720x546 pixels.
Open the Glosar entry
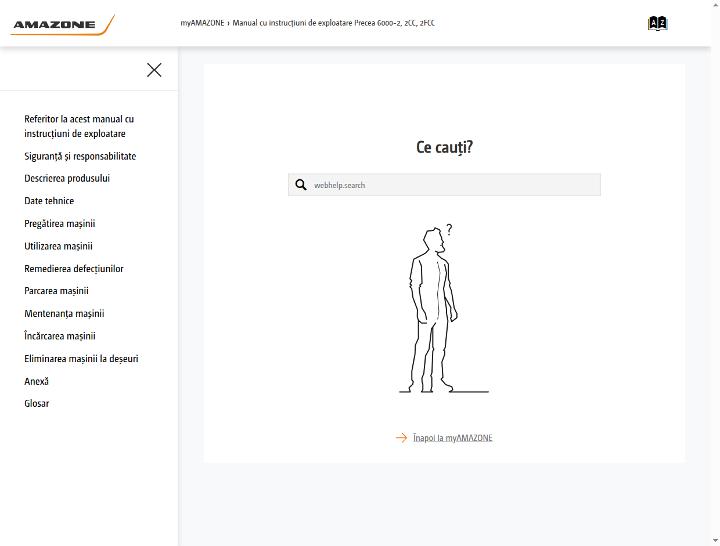37,403
